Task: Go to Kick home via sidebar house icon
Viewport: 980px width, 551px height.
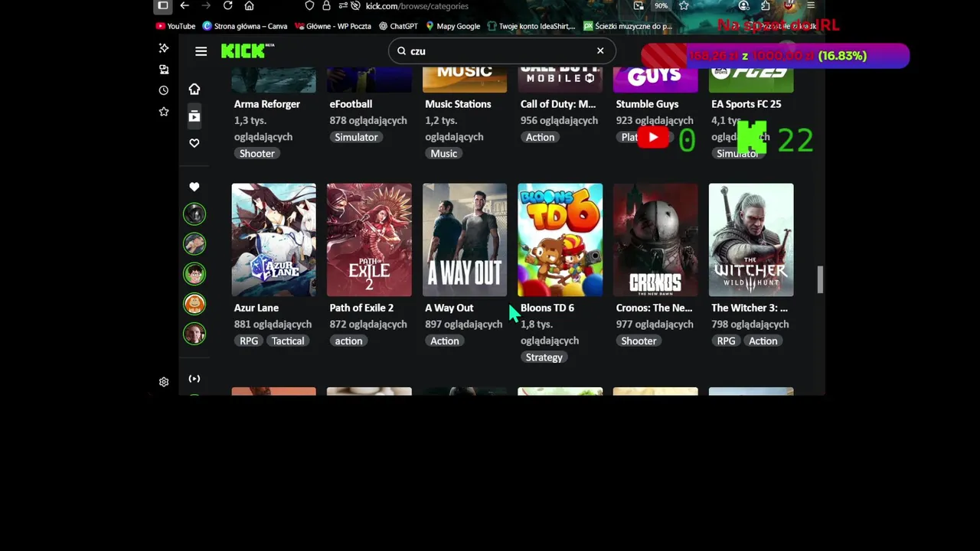Action: pyautogui.click(x=194, y=89)
